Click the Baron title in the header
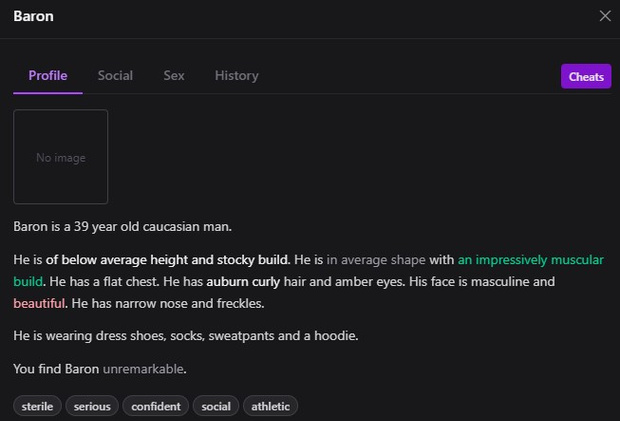This screenshot has height=421, width=620. (34, 17)
